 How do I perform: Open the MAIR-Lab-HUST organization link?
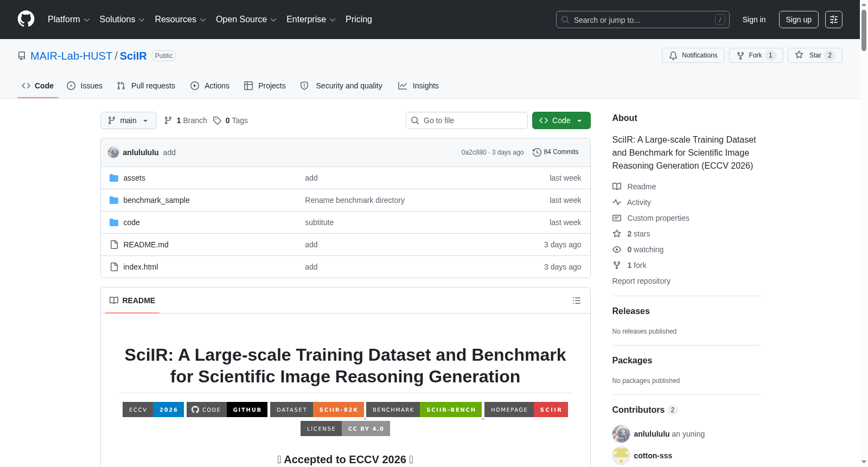click(71, 56)
